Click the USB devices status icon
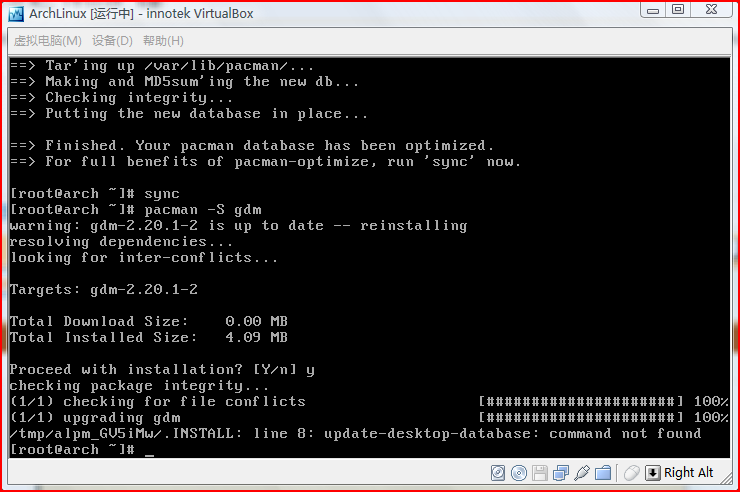The image size is (740, 492). (582, 473)
